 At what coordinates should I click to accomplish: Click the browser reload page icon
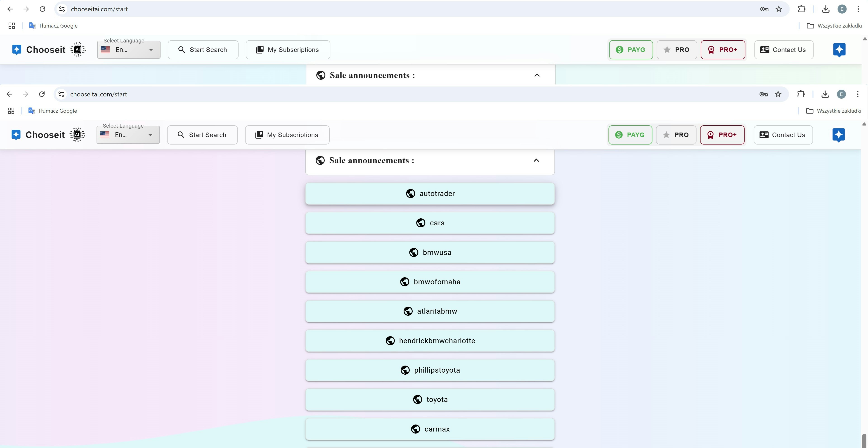(42, 94)
